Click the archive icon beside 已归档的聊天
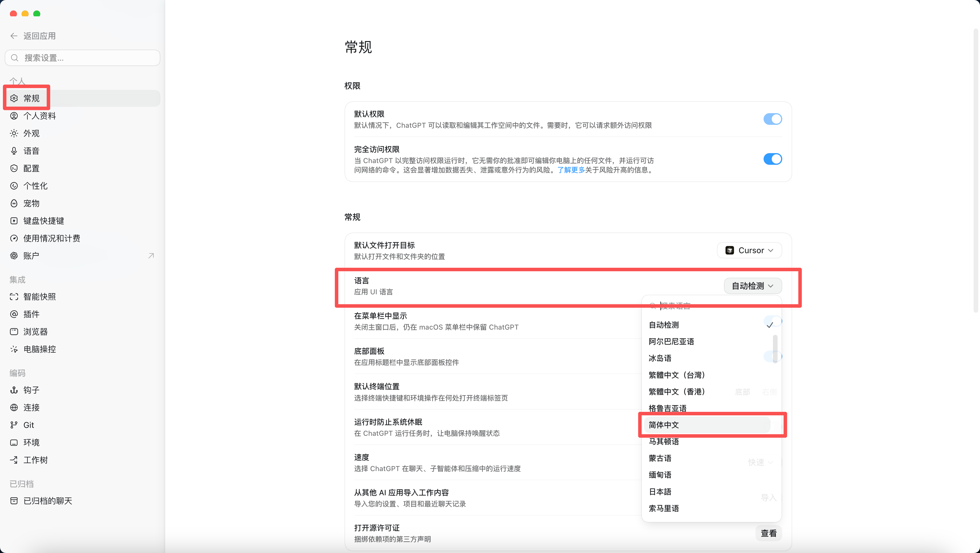 pyautogui.click(x=14, y=501)
